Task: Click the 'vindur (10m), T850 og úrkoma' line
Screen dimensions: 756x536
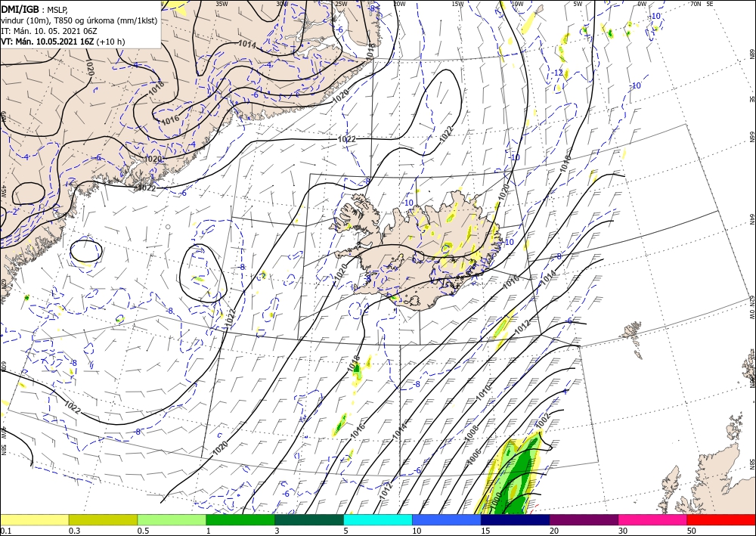Action: [x=79, y=20]
